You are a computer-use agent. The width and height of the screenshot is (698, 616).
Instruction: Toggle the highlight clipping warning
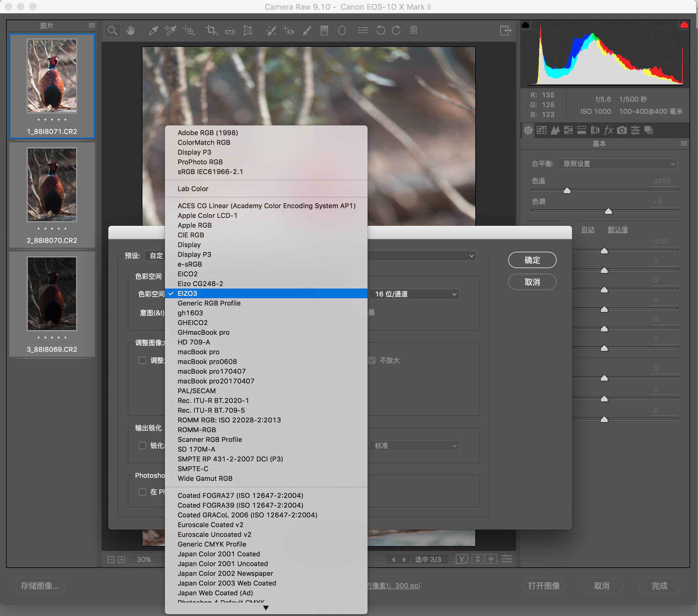click(684, 25)
